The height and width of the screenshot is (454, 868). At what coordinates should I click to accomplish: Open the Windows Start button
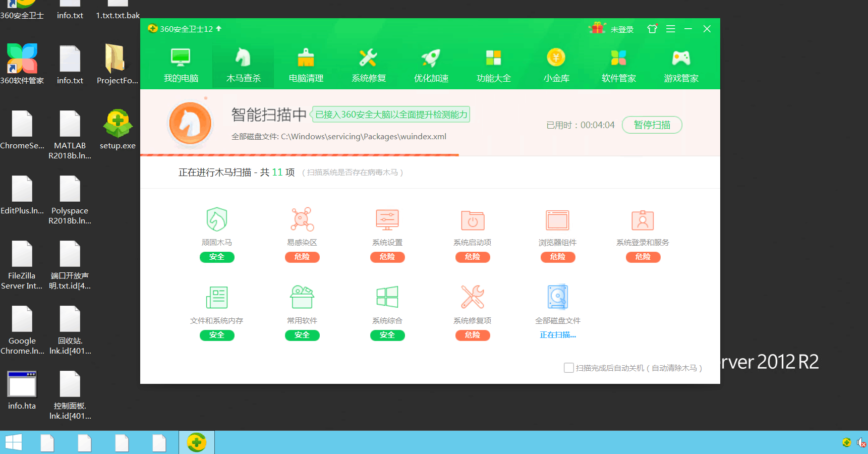[14, 442]
